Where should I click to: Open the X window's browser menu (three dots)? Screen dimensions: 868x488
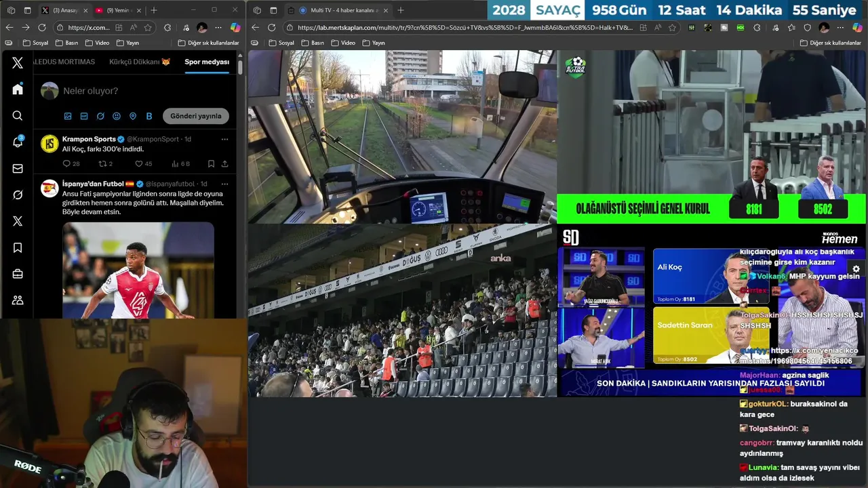click(218, 27)
